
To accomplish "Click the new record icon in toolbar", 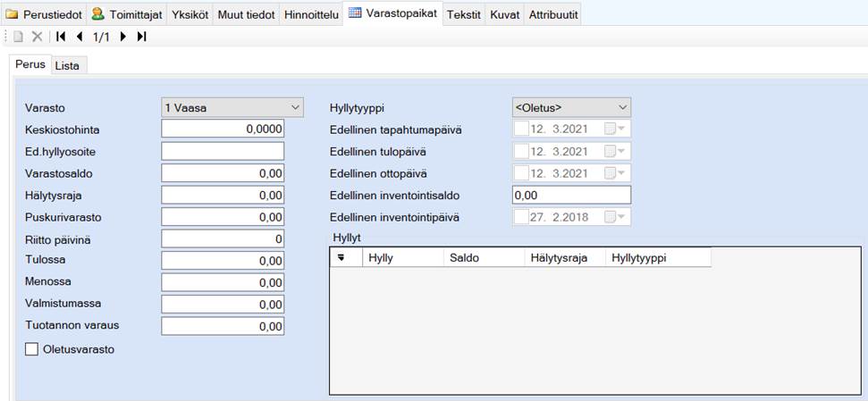I will (x=18, y=37).
